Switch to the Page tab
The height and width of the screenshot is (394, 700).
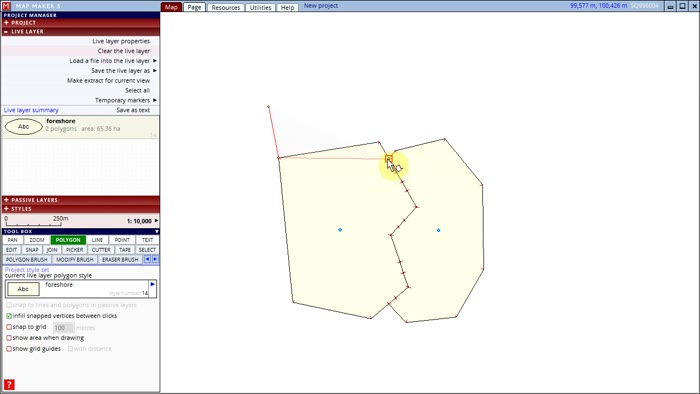pyautogui.click(x=194, y=7)
